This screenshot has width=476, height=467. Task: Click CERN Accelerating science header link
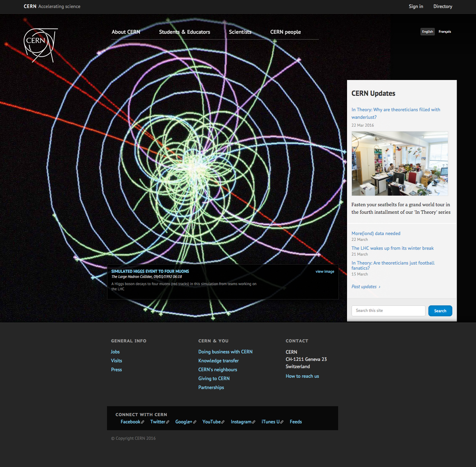[x=52, y=6]
